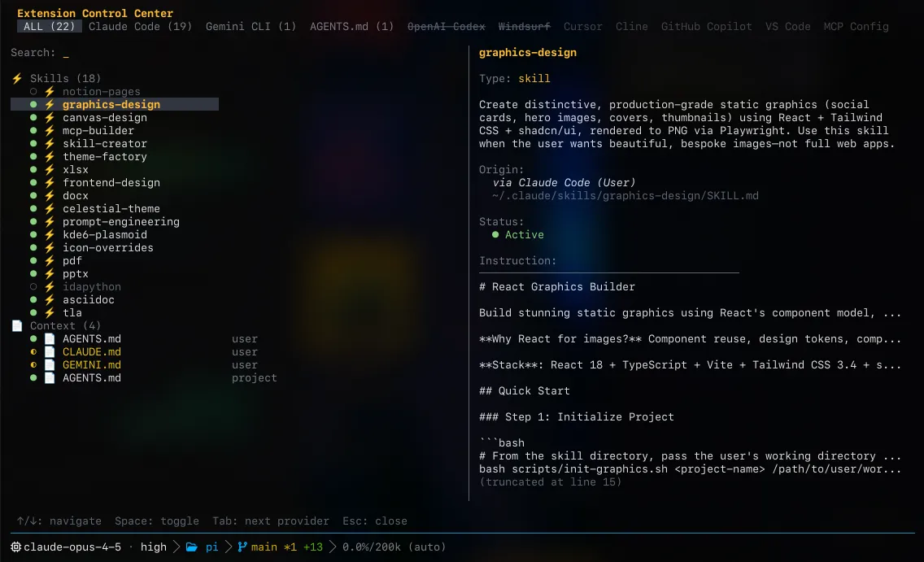Click the 'high' thinking level label
The image size is (924, 562).
click(153, 547)
